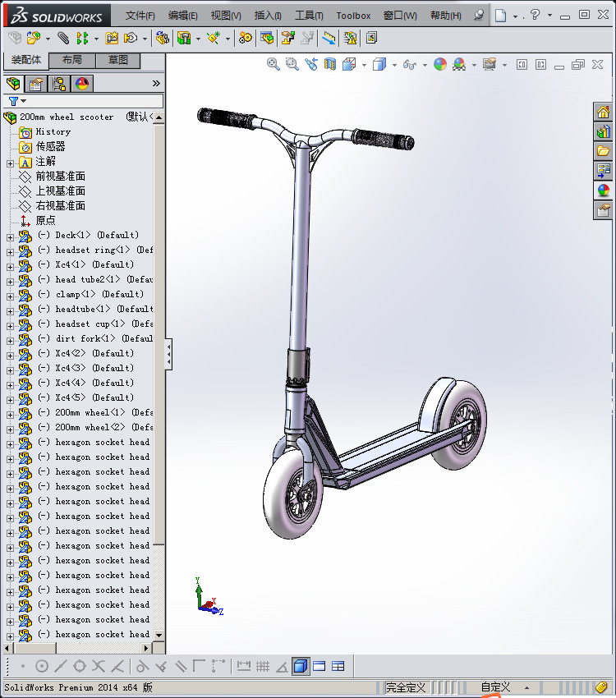Open the 窗口(W) menu
The width and height of the screenshot is (616, 698).
(400, 16)
